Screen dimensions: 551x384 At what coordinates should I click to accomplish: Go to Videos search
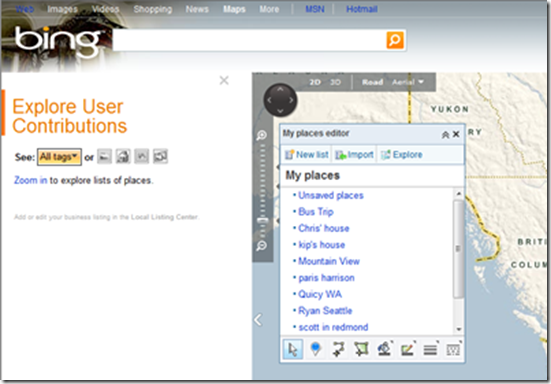click(105, 9)
